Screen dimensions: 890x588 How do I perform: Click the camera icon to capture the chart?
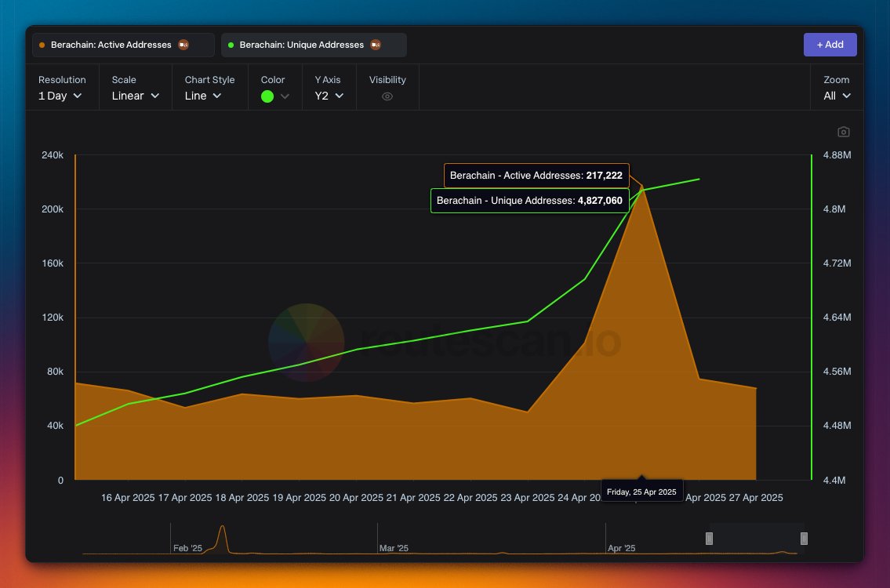tap(843, 132)
